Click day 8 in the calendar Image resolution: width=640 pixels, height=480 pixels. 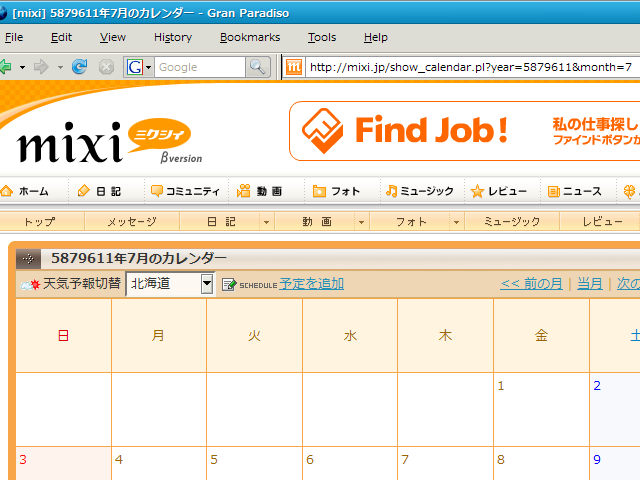tap(501, 460)
